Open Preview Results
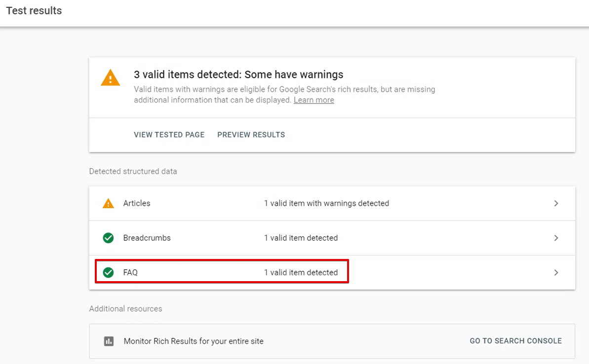The width and height of the screenshot is (589, 364). (x=251, y=135)
